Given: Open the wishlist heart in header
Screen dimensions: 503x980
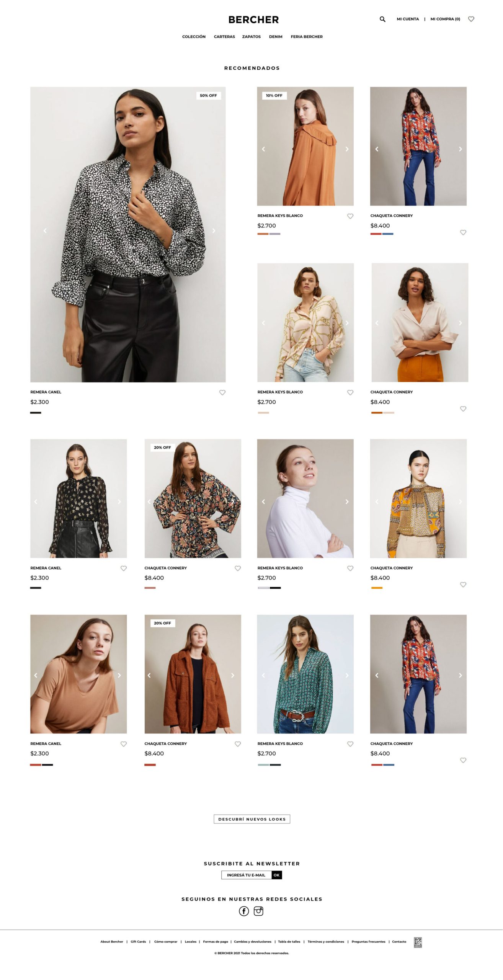Looking at the screenshot, I should click(471, 19).
